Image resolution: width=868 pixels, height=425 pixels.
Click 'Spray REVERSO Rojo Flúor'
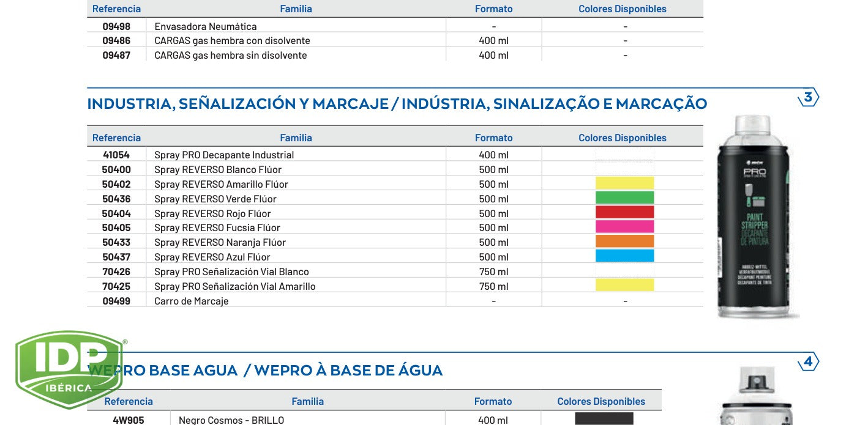coord(212,213)
